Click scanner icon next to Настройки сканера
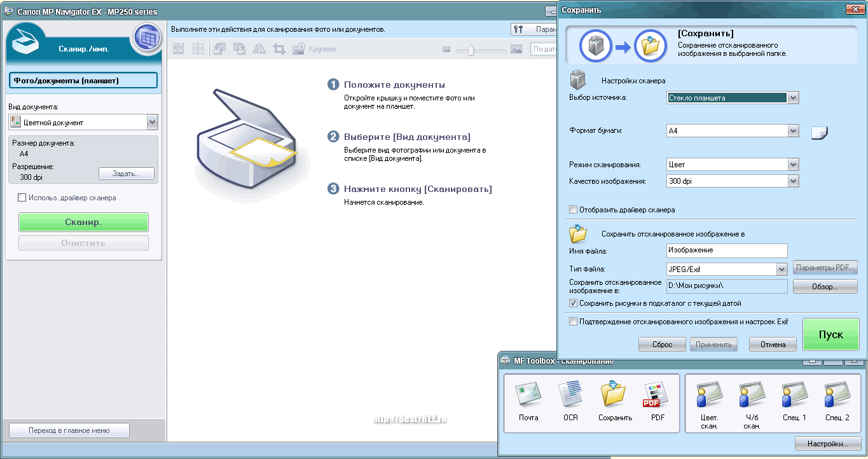This screenshot has height=459, width=868. tap(577, 79)
